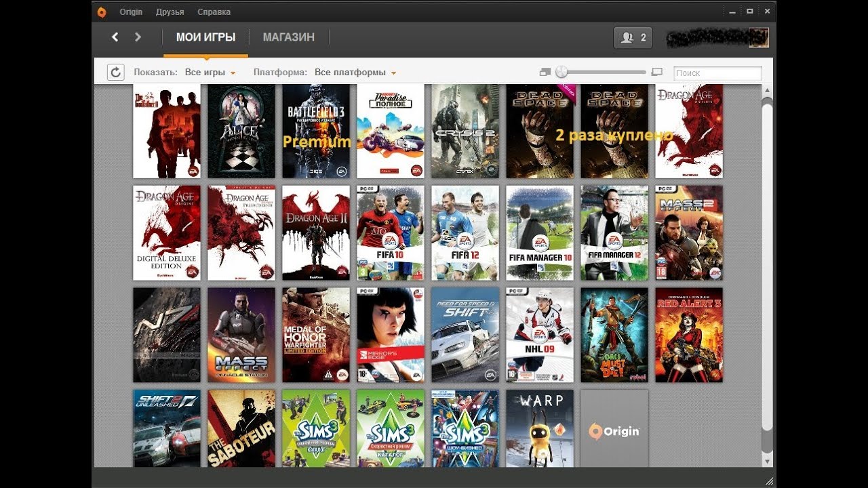Select the Alice Madness Returns cover
This screenshot has height=488, width=868.
241,131
